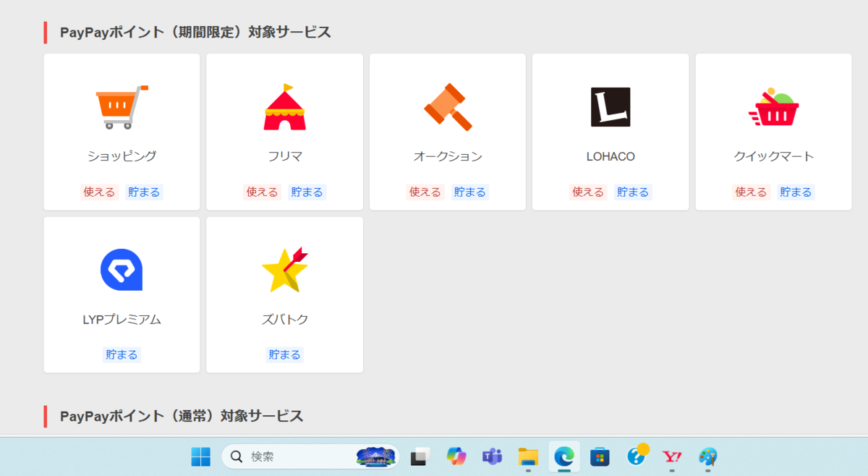Screen dimensions: 868x476
Task: Launch Paint from the taskbar
Action: 708,456
